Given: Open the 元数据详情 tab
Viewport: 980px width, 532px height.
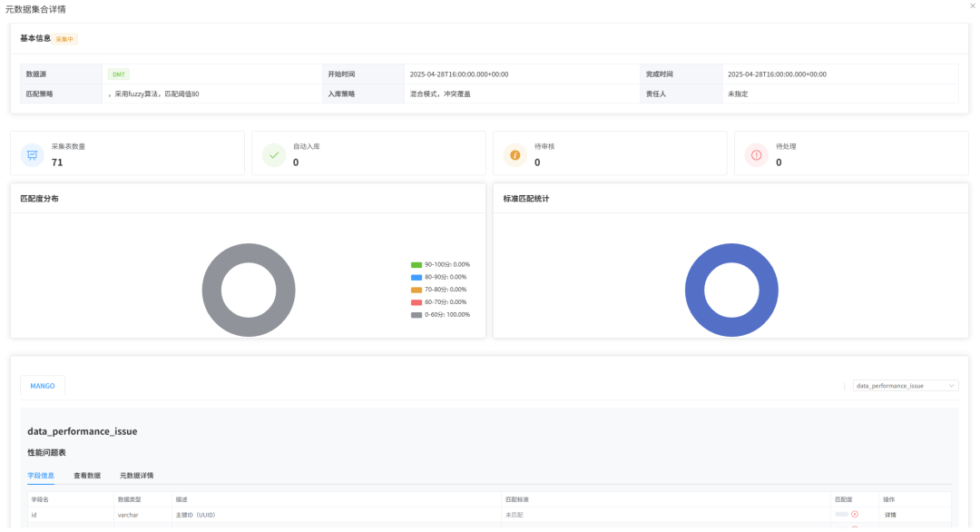Looking at the screenshot, I should tap(136, 476).
